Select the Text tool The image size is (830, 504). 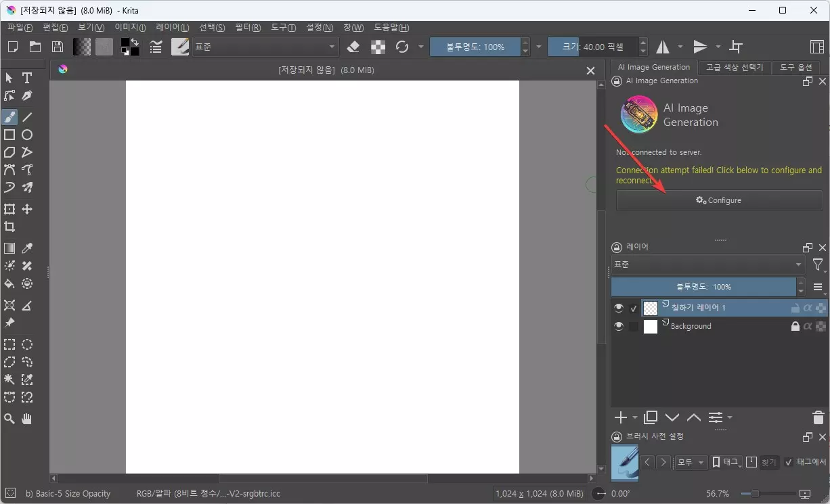point(27,78)
